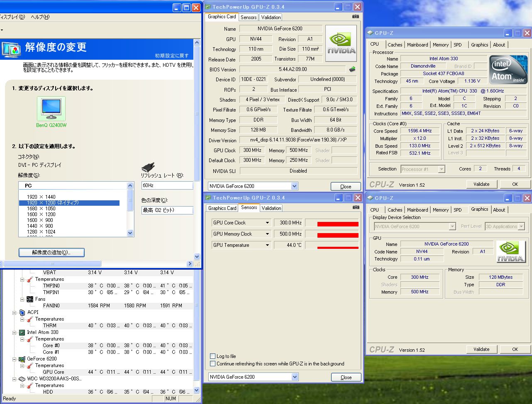This screenshot has height=404, width=532.
Task: Click the title bar icon of GPU-Z Graphics Card window
Action: coord(208,7)
